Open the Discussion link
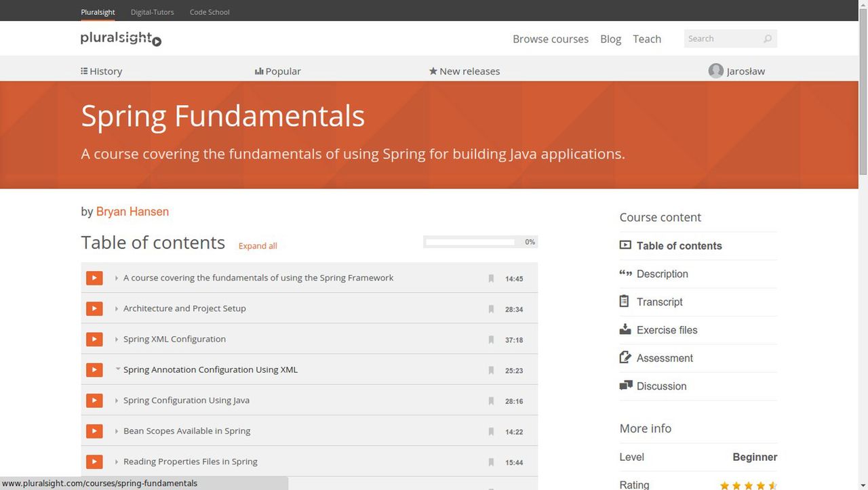This screenshot has height=490, width=868. pyautogui.click(x=662, y=386)
